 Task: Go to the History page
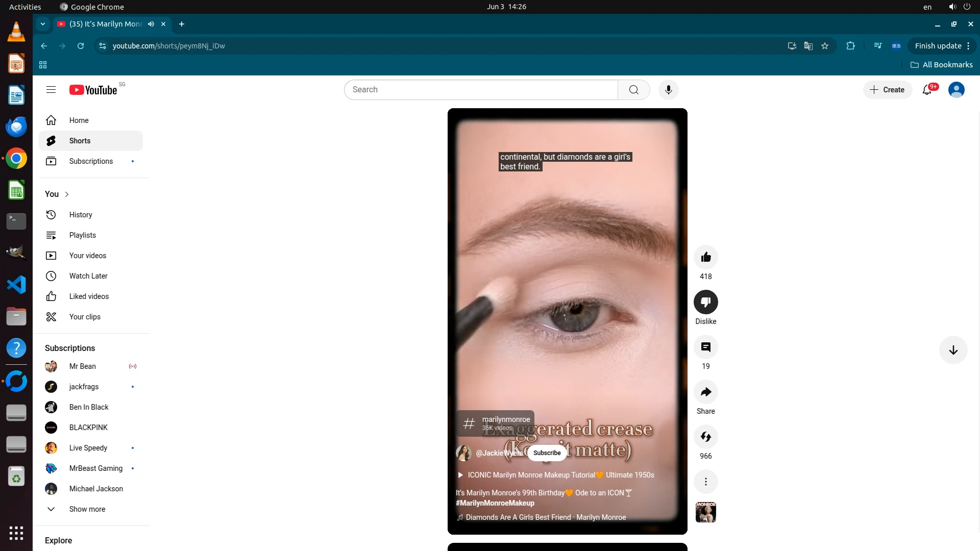tap(81, 215)
